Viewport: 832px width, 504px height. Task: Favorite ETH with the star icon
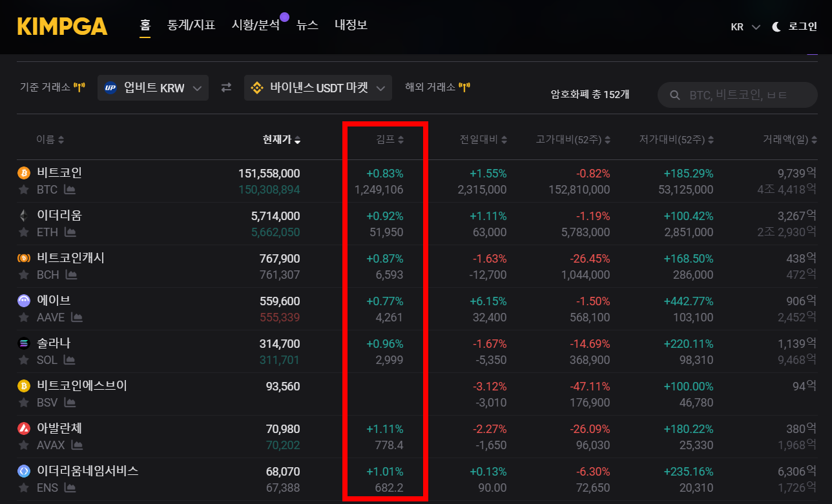coord(24,232)
